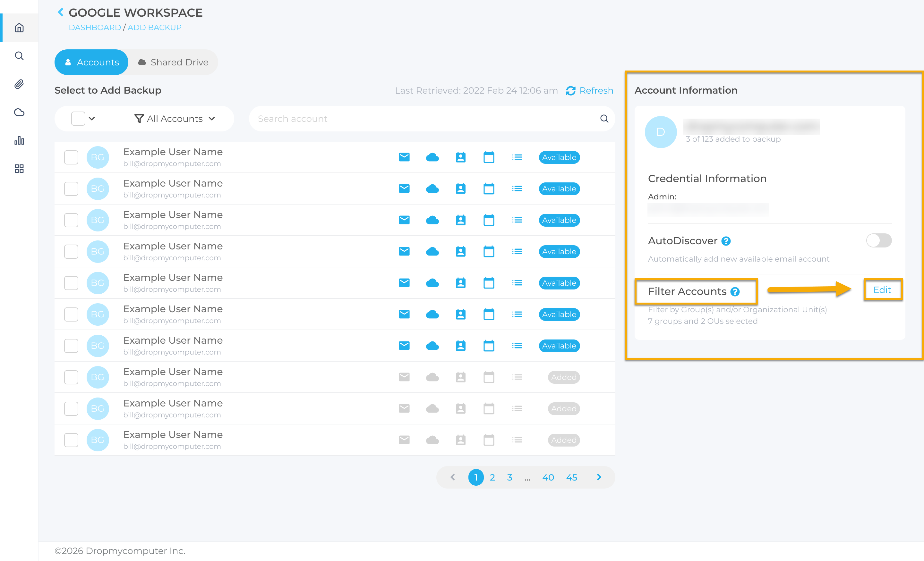The image size is (924, 561).
Task: Go back with the chevron beside Google Workspace
Action: pos(60,13)
